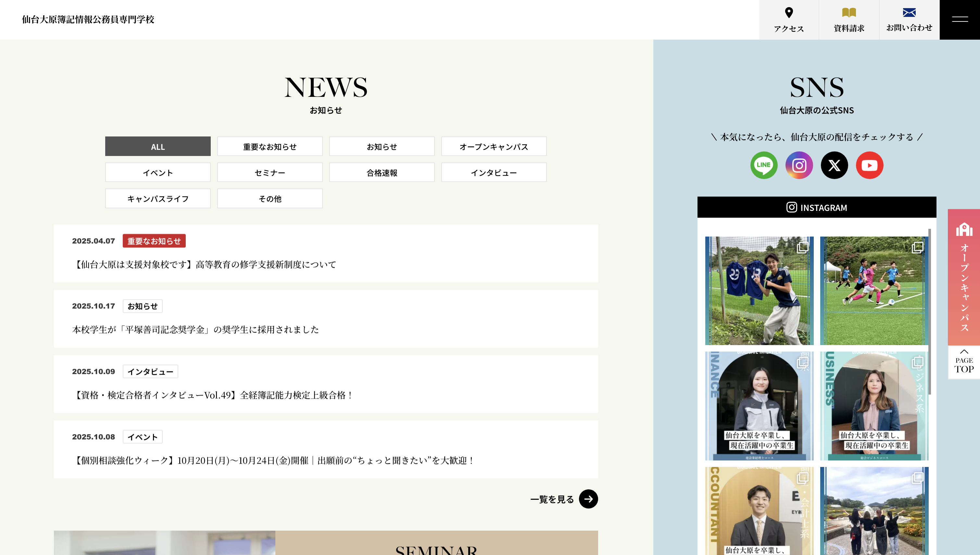The image size is (980, 555).
Task: Filter news by 重要なお知らせ
Action: pos(270,146)
